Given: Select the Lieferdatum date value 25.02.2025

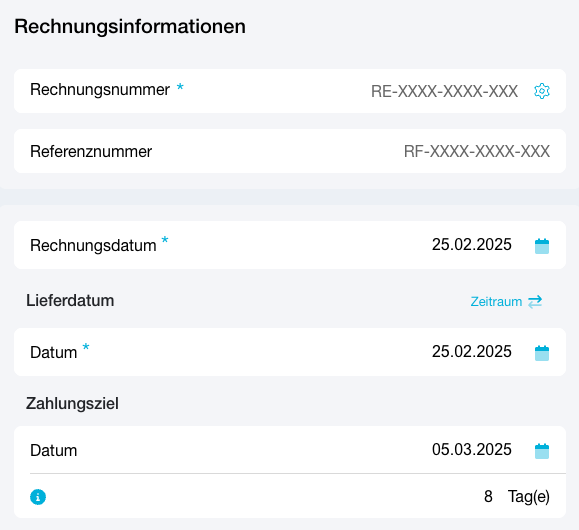Looking at the screenshot, I should (x=472, y=351).
